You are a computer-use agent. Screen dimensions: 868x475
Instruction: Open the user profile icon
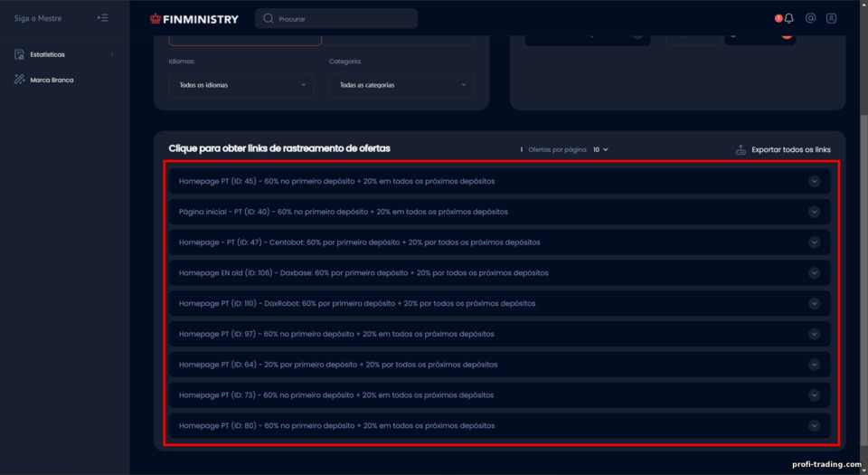[x=831, y=18]
